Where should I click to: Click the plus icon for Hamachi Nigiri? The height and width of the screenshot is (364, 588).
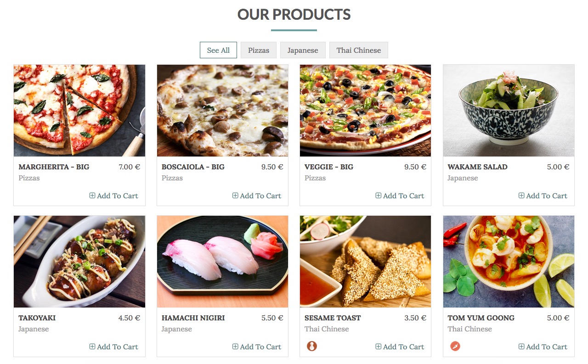tap(235, 347)
